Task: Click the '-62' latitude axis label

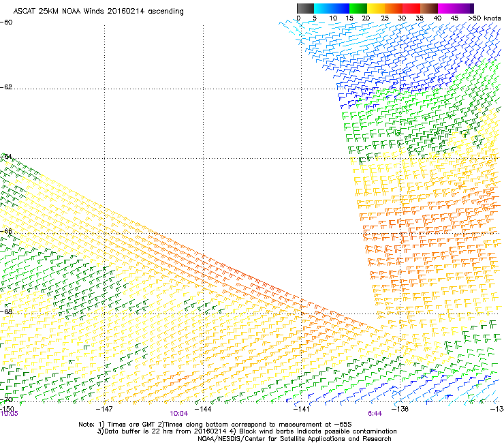Action: coord(6,87)
